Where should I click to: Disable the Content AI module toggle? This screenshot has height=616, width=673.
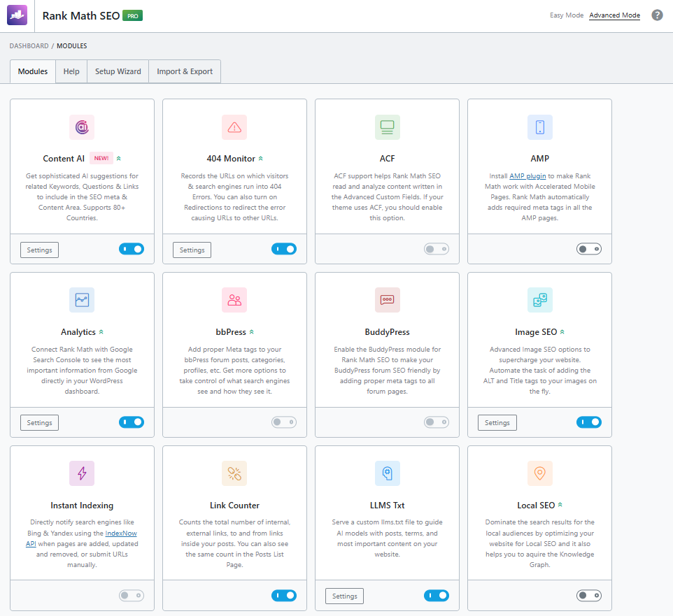point(132,249)
